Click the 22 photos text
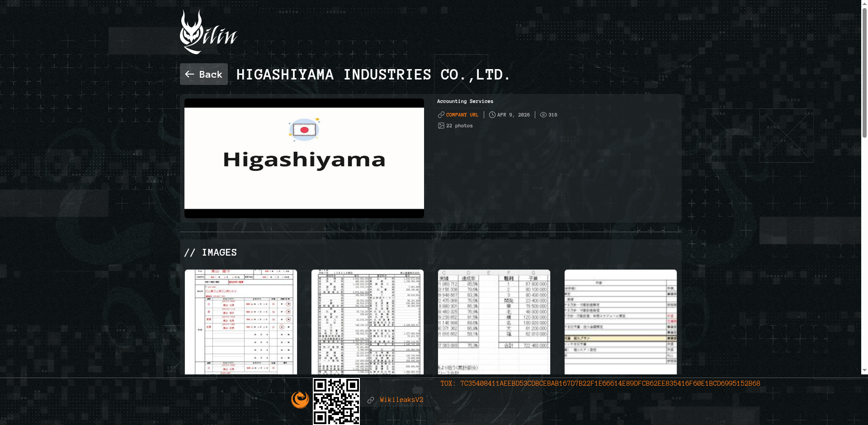 (459, 126)
